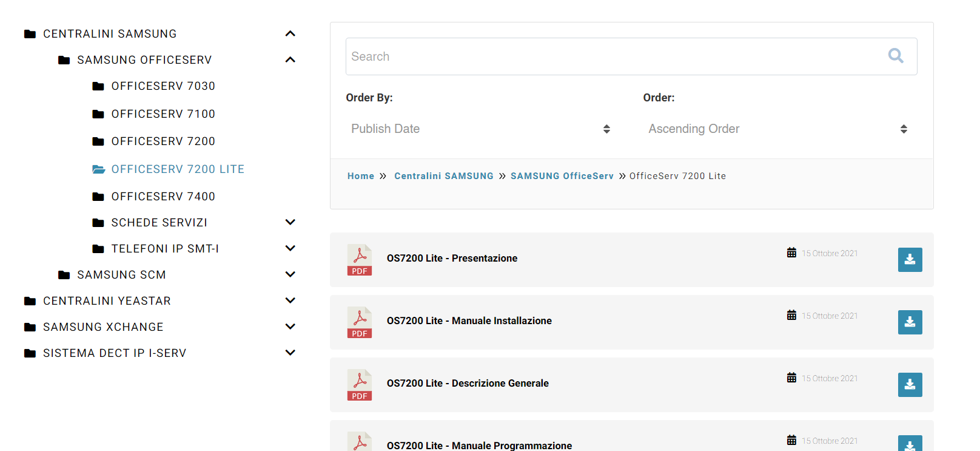Click PDF icon for OS7200 Lite - Presentazione
This screenshot has width=980, height=451.
360,260
